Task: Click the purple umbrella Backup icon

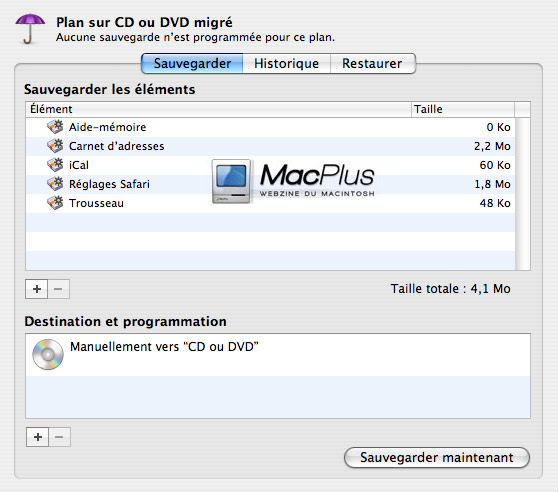Action: pyautogui.click(x=30, y=29)
